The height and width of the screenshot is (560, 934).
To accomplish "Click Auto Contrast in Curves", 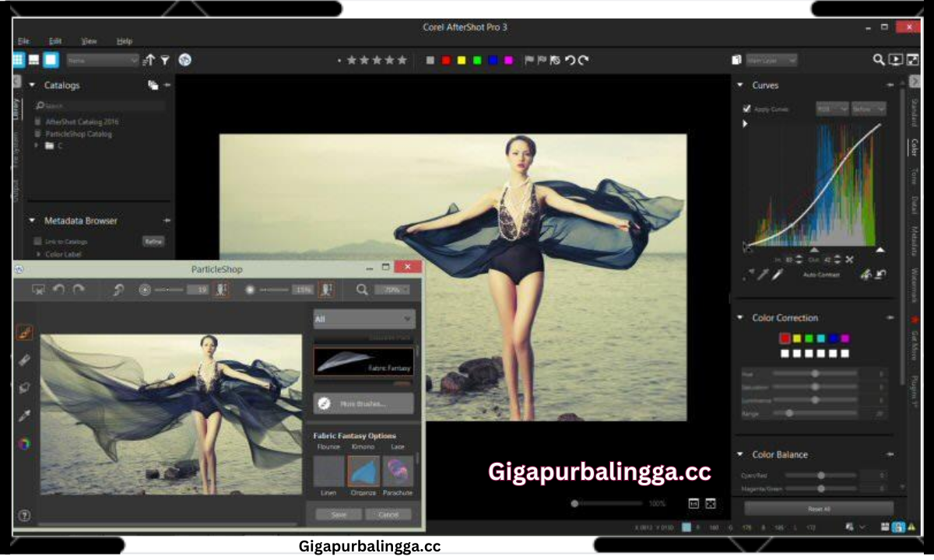I will [820, 275].
